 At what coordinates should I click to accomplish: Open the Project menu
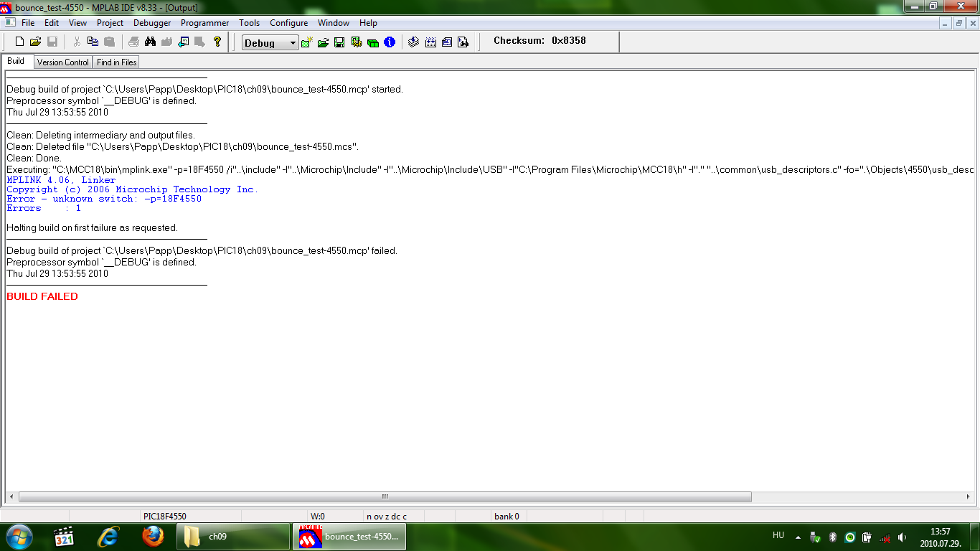pos(110,23)
